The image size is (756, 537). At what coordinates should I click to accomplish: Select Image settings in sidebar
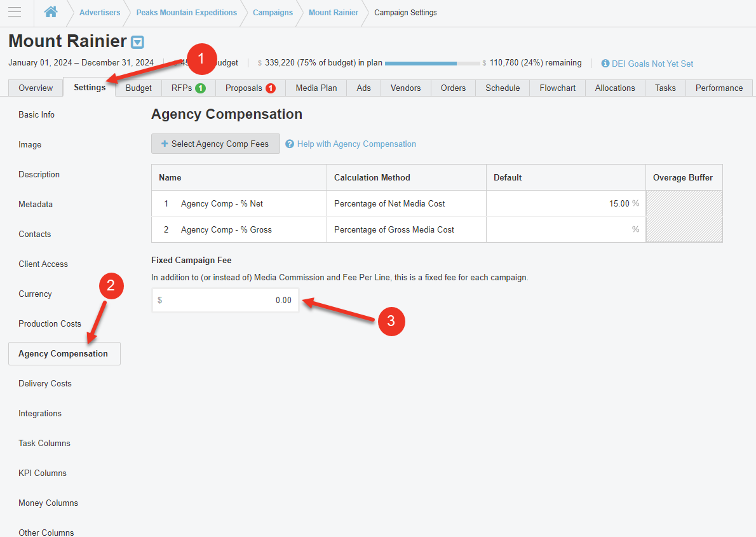tap(30, 145)
